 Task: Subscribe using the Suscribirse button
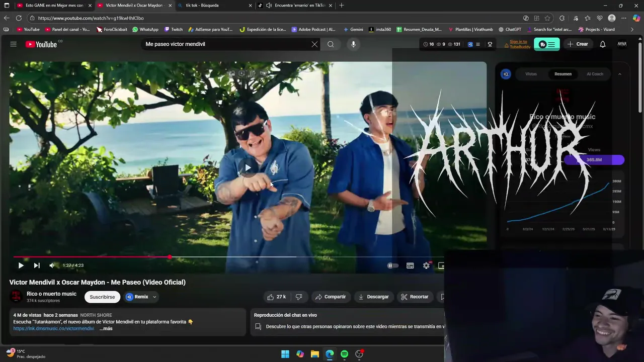click(x=102, y=297)
